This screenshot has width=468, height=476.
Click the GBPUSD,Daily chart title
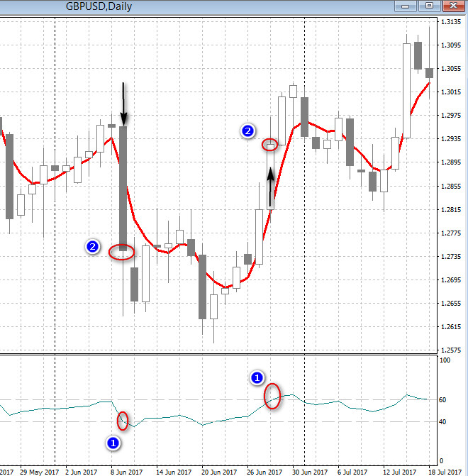click(99, 6)
